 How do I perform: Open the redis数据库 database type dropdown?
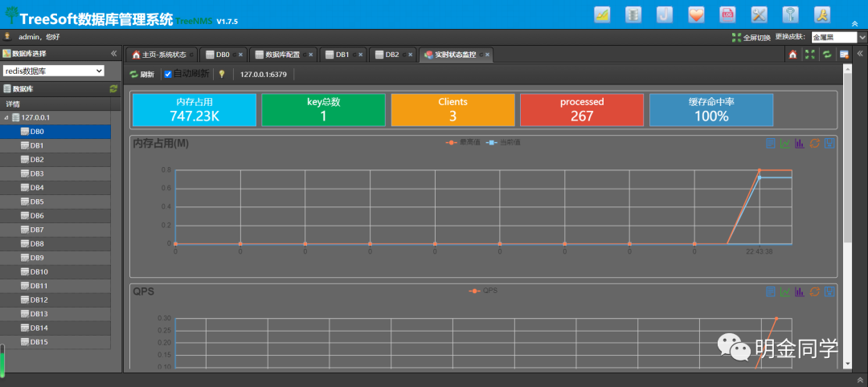(54, 71)
